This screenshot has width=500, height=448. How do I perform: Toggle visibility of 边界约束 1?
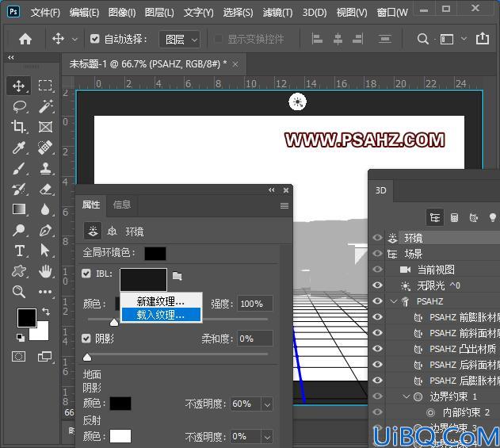click(x=377, y=396)
